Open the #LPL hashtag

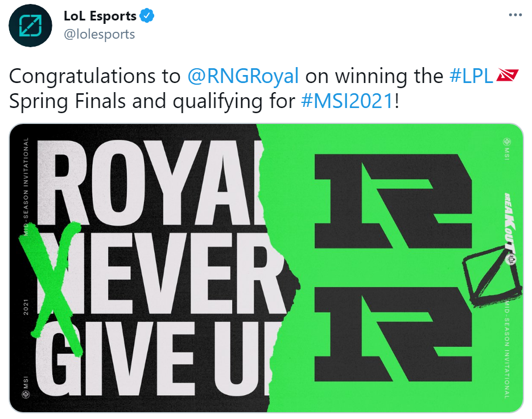click(471, 77)
